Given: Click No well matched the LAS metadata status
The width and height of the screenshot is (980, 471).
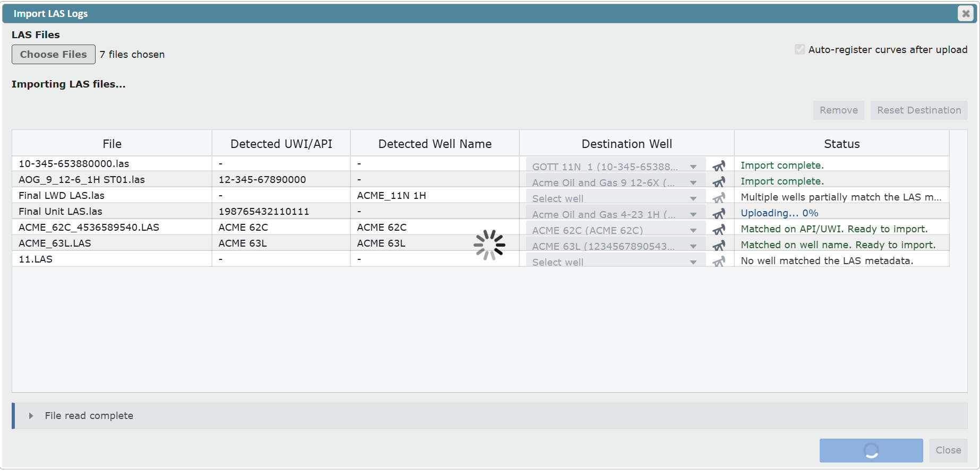Looking at the screenshot, I should pyautogui.click(x=827, y=261).
